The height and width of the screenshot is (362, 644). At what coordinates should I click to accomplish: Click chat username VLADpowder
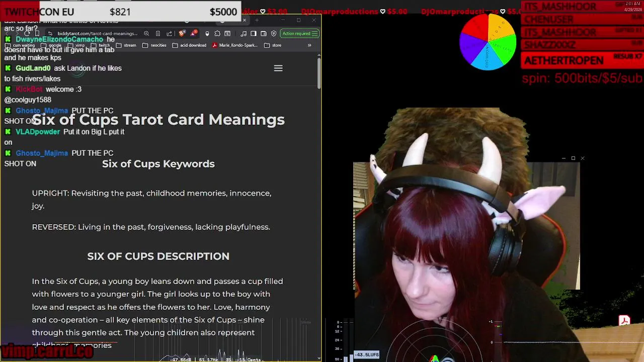(38, 132)
